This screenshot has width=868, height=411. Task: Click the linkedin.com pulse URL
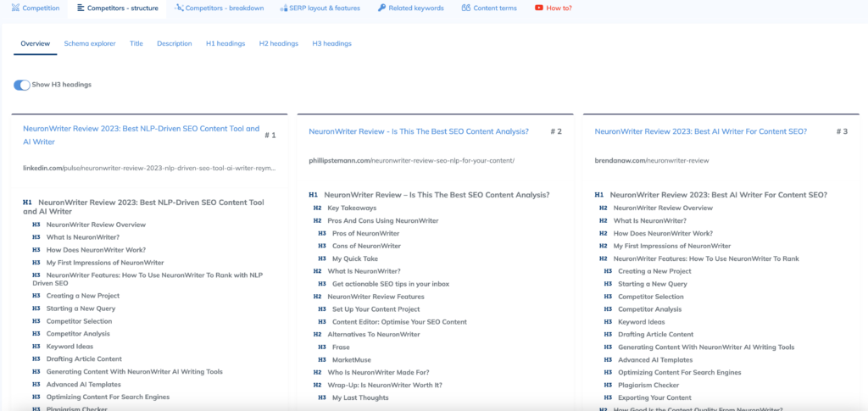[149, 168]
